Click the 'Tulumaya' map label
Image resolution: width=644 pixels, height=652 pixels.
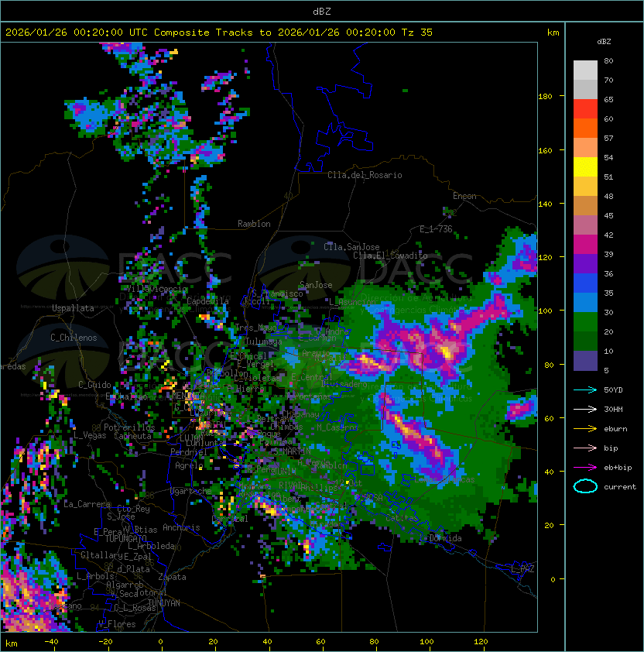[264, 341]
